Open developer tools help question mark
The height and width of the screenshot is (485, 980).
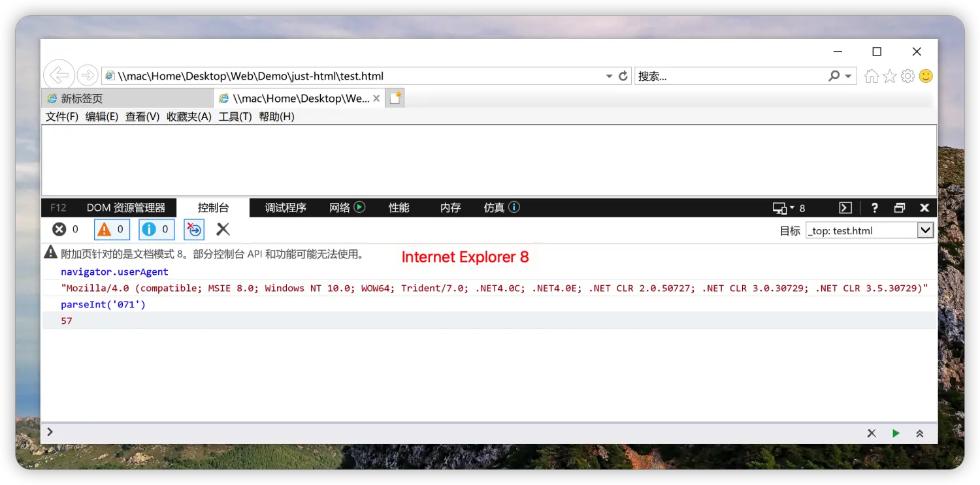click(x=875, y=208)
